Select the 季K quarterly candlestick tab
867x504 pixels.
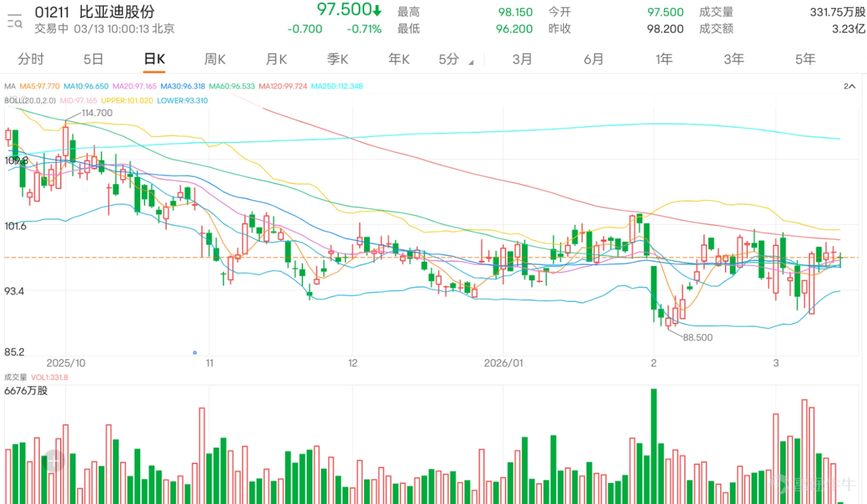[338, 59]
